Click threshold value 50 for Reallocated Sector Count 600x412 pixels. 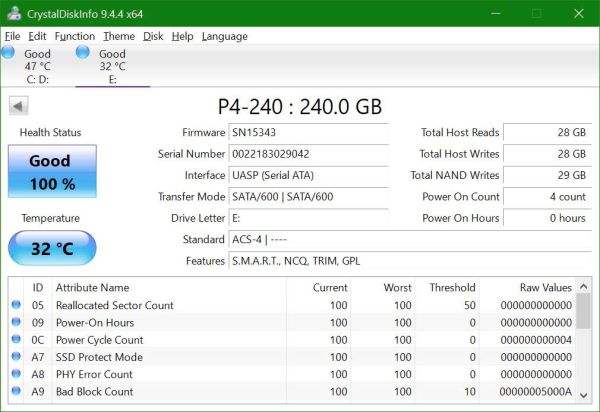pyautogui.click(x=470, y=305)
